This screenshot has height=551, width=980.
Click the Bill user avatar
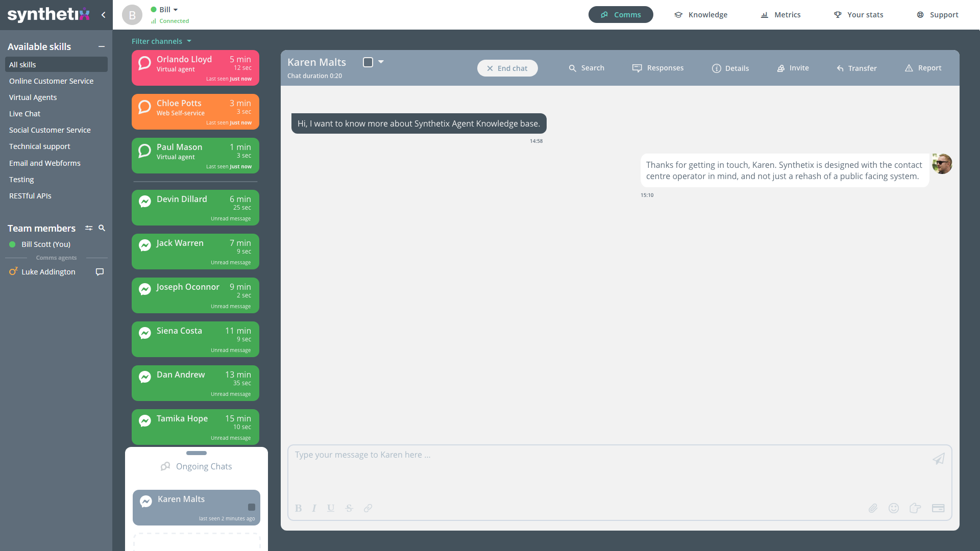pos(132,15)
